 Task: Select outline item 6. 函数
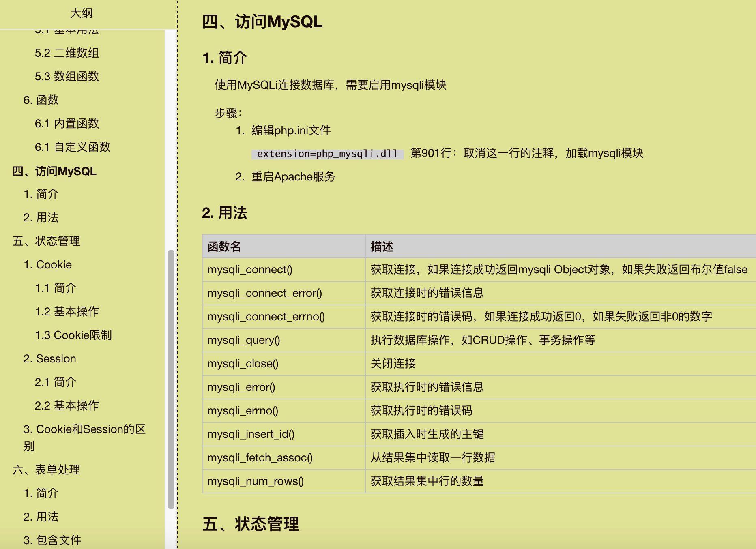tap(41, 100)
